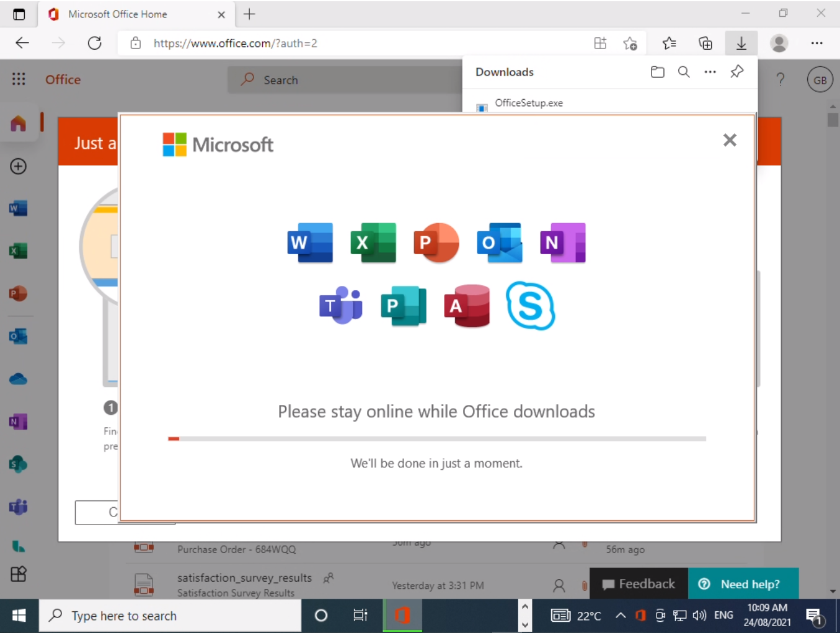Image resolution: width=840 pixels, height=633 pixels.
Task: Close the Office download dialog
Action: 730,140
